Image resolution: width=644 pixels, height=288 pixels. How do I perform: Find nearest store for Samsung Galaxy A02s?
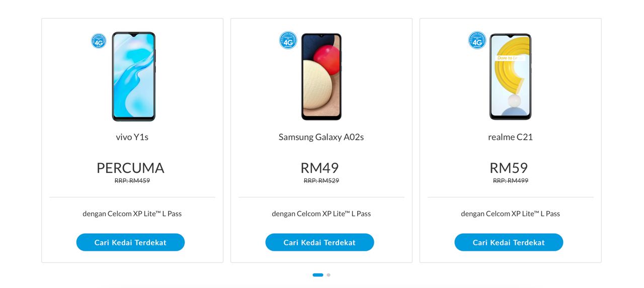[x=319, y=242]
